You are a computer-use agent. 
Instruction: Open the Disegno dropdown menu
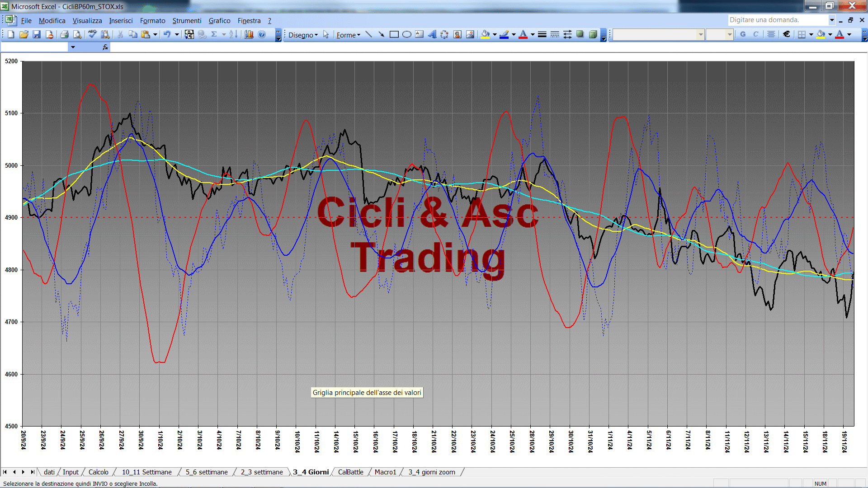(x=303, y=35)
